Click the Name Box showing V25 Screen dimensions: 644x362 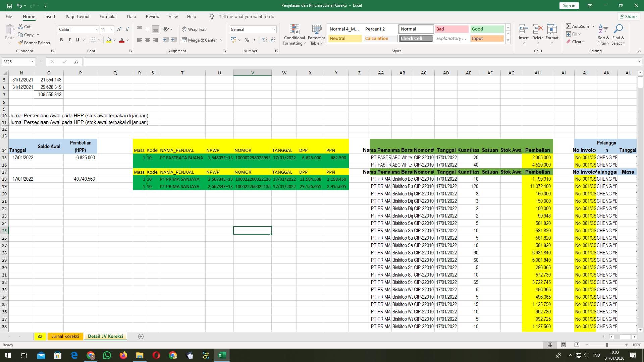pyautogui.click(x=17, y=62)
